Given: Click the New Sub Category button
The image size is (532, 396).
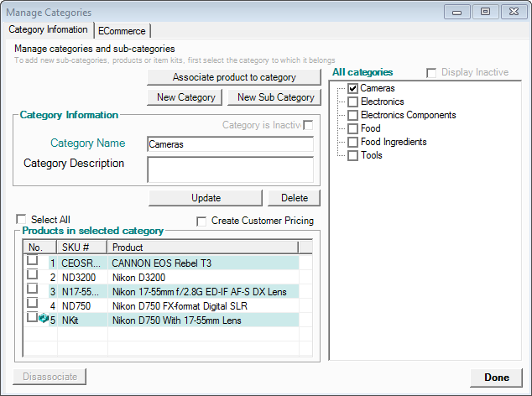Looking at the screenshot, I should pyautogui.click(x=274, y=97).
